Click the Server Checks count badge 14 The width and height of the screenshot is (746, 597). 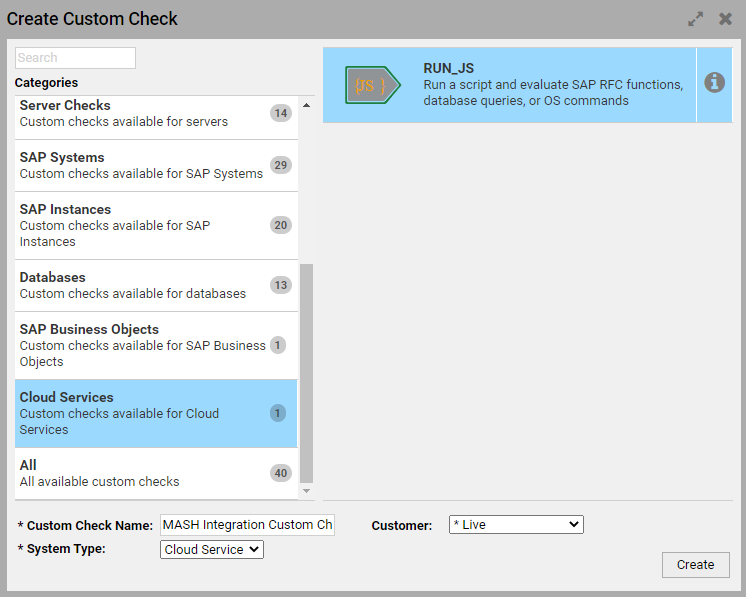coord(281,113)
